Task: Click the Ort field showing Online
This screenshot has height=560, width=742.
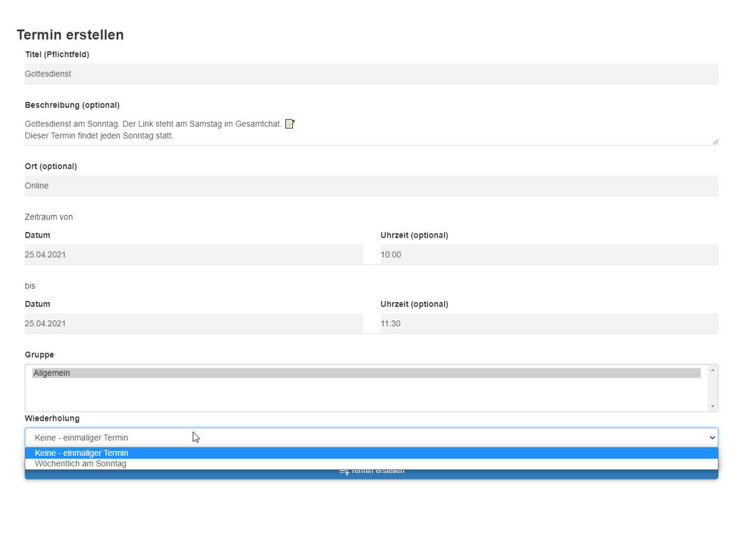Action: pyautogui.click(x=371, y=186)
